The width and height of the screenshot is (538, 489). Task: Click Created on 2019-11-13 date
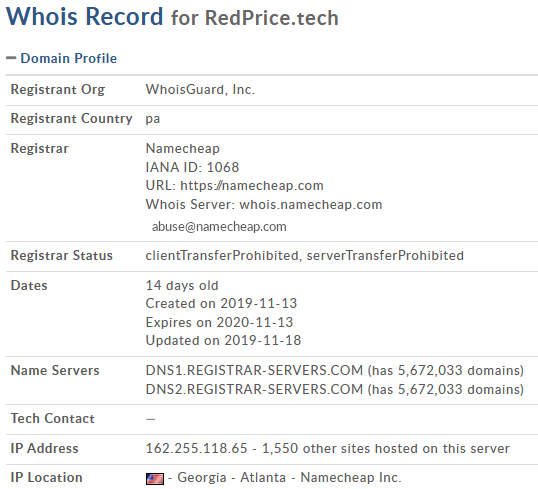221,303
